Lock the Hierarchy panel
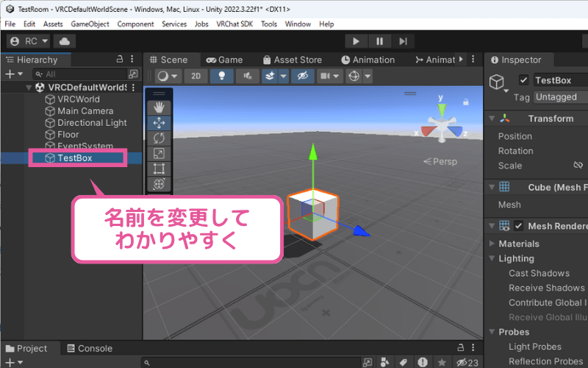 120,60
